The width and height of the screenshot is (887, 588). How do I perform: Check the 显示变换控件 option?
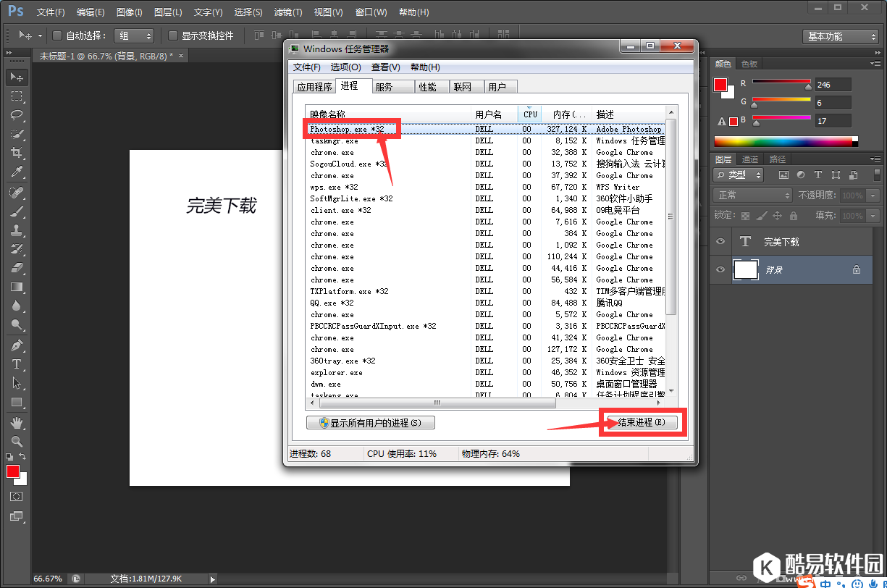pyautogui.click(x=173, y=35)
